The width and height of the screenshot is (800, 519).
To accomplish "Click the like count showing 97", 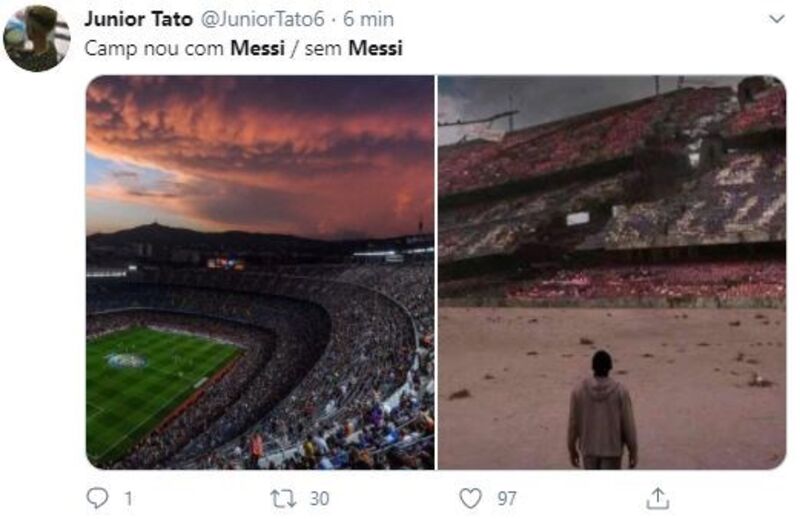I will point(507,499).
